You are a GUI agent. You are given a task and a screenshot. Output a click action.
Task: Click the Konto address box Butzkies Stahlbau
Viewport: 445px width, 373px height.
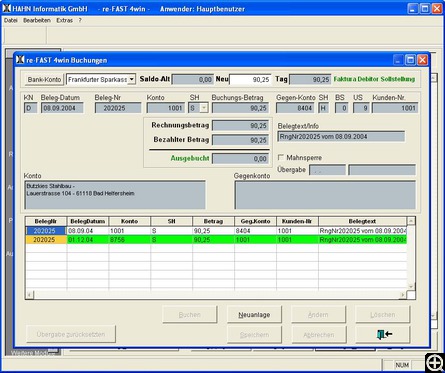(x=115, y=195)
